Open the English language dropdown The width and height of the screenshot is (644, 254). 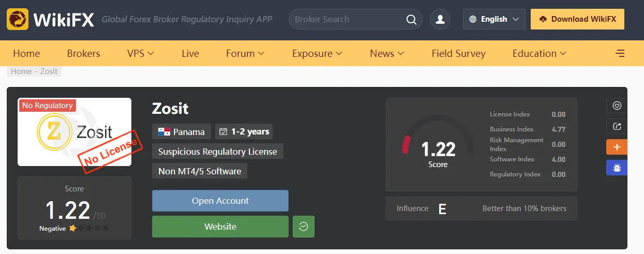494,19
